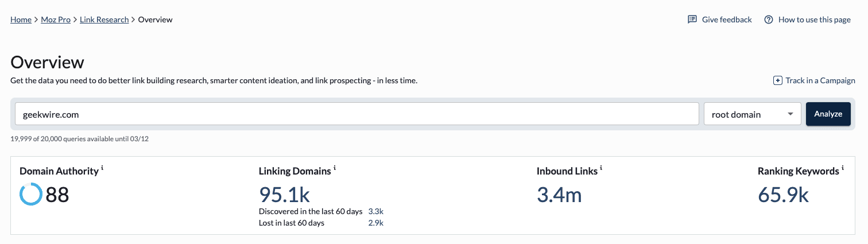The image size is (868, 244).
Task: Navigate to Link Research breadcrumb
Action: 104,20
